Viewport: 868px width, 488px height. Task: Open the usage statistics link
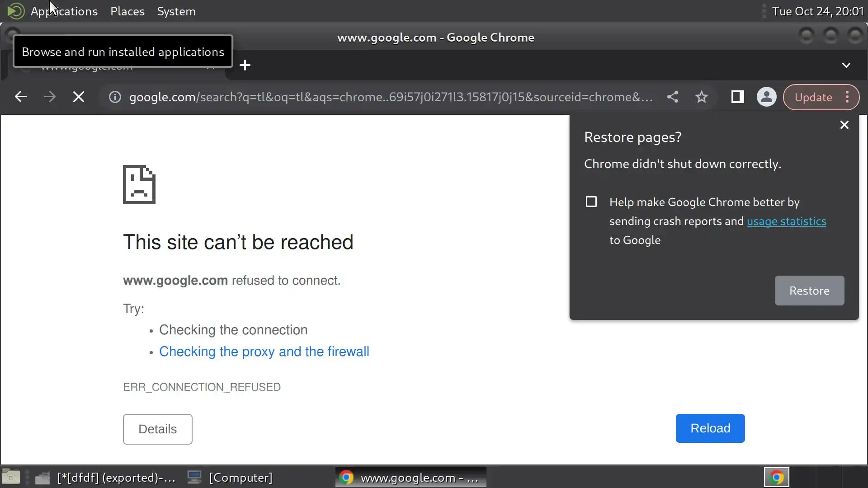786,221
